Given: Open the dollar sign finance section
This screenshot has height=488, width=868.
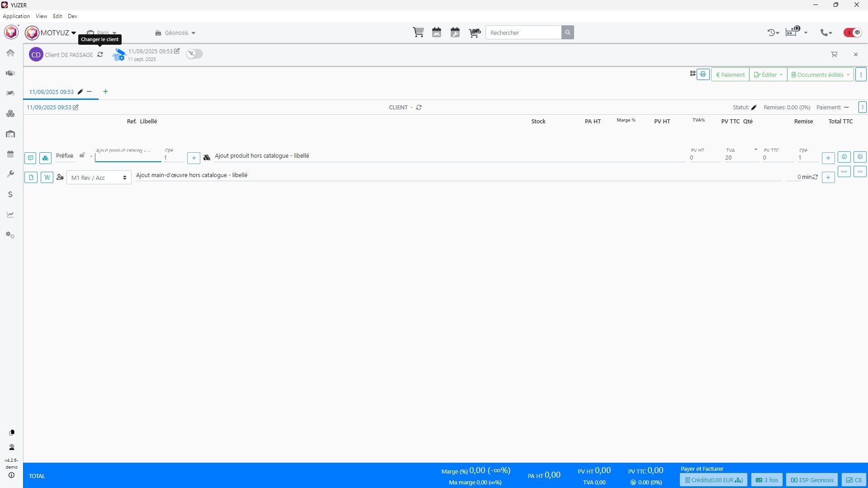Looking at the screenshot, I should pyautogui.click(x=10, y=195).
